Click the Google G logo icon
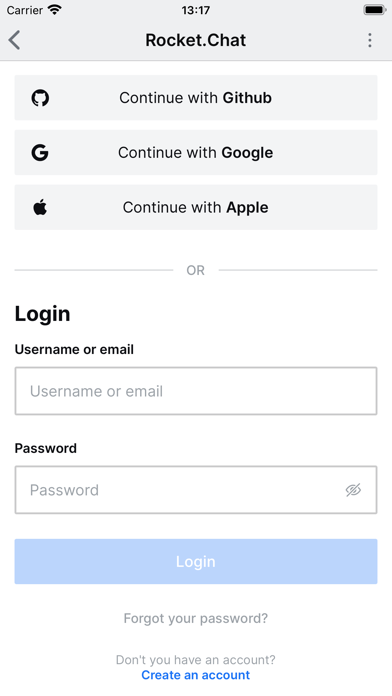392x696 pixels. tap(40, 153)
